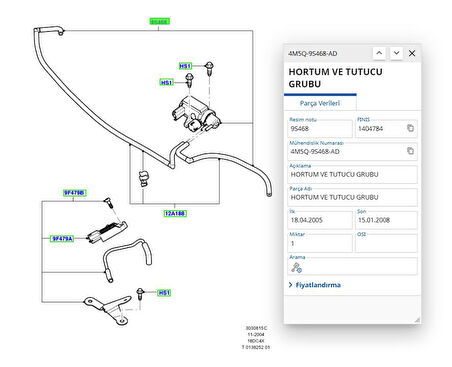Click the Miktar field showing 1
Image resolution: width=452 pixels, height=367 pixels.
tap(320, 243)
